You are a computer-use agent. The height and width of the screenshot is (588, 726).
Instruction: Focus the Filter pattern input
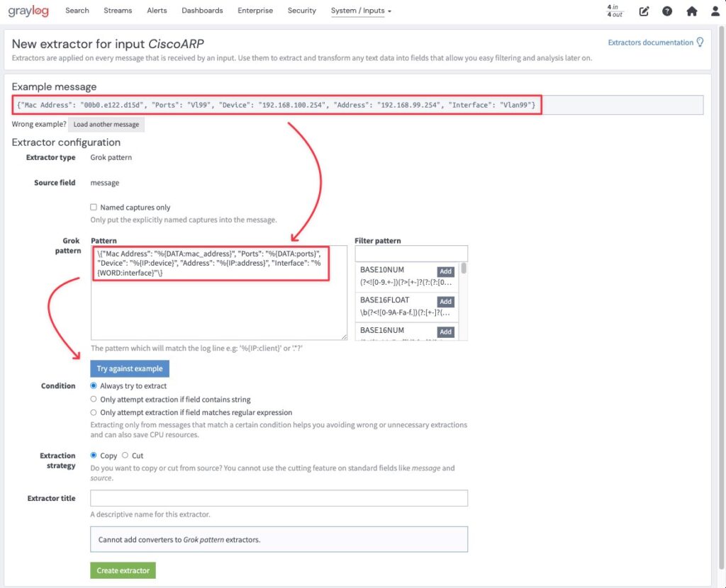click(x=411, y=254)
